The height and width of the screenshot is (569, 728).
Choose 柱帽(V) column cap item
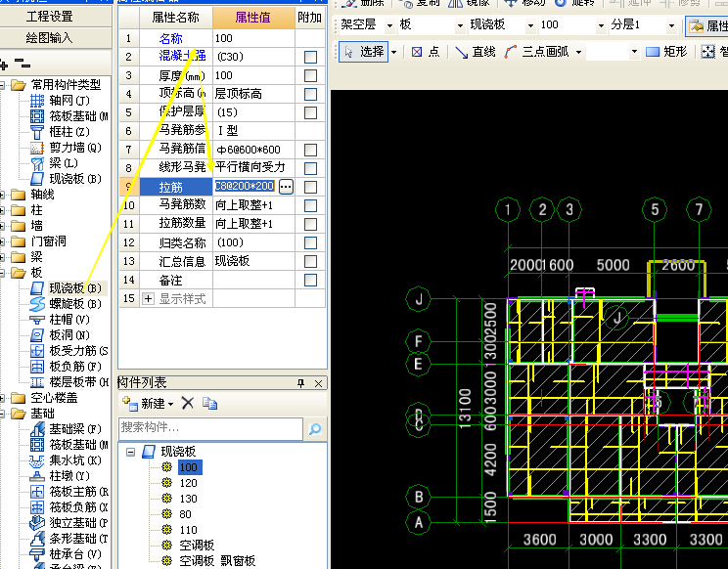tap(60, 320)
